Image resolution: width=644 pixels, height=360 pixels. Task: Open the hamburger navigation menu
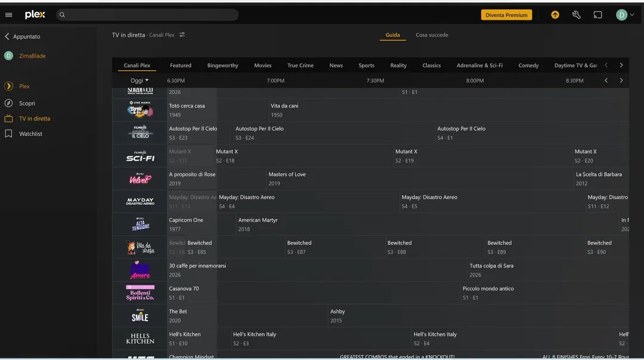[8, 15]
